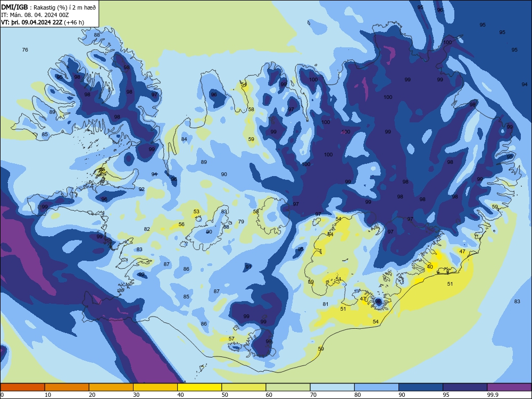This screenshot has width=532, height=399.
Task: Click the '30' legend tick label
Action: tap(136, 395)
